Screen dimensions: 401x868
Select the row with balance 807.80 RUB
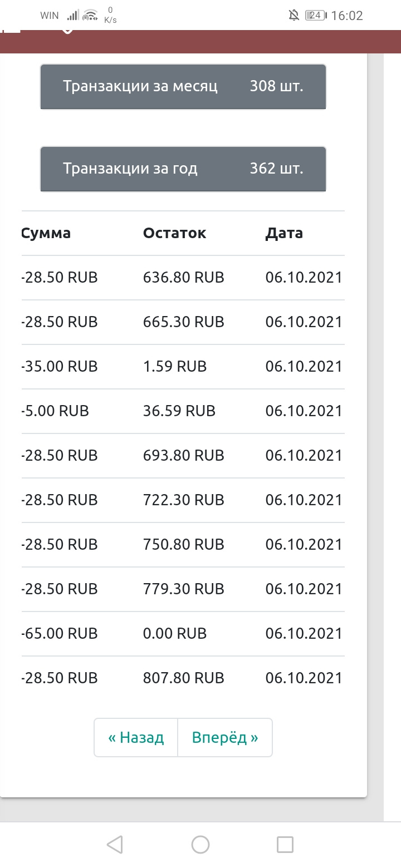pos(183,678)
